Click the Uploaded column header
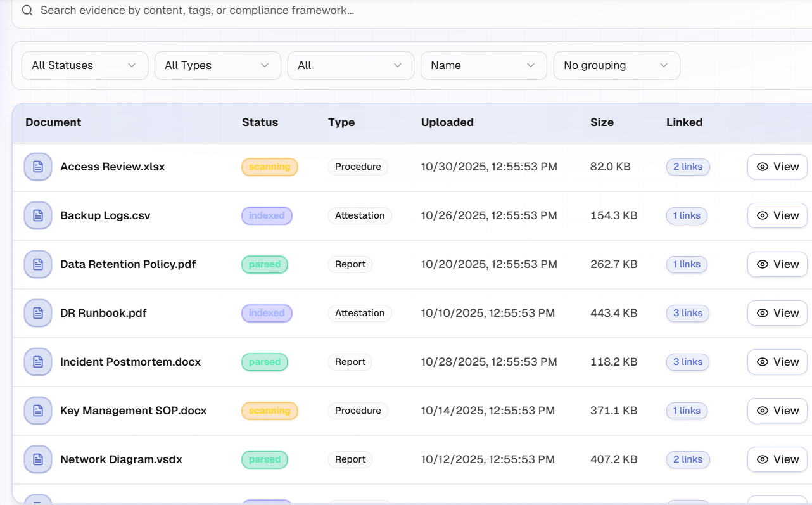The height and width of the screenshot is (505, 812). (x=447, y=122)
